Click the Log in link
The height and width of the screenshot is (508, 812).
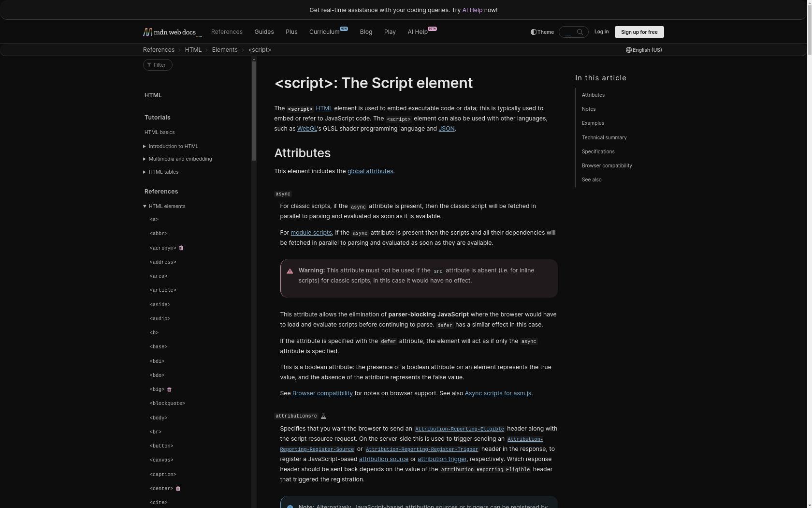point(601,31)
